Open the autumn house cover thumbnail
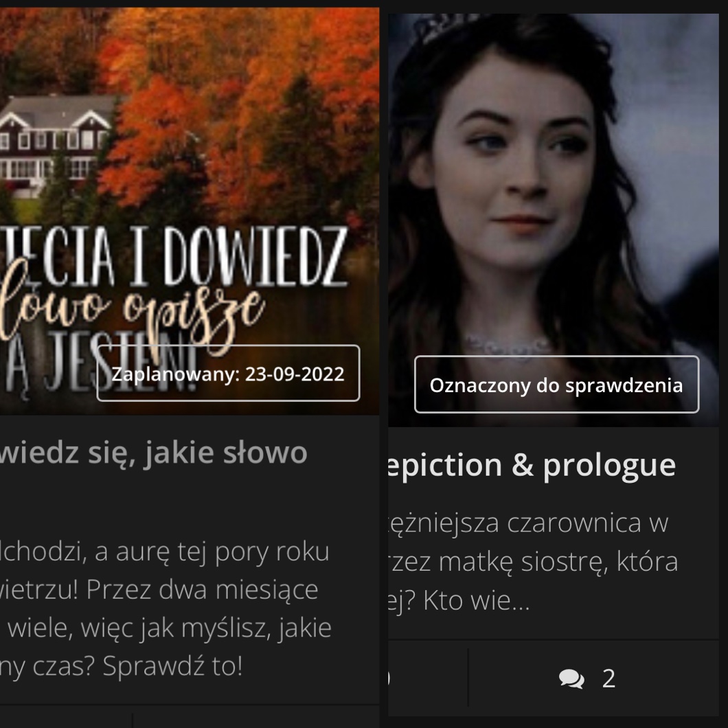The image size is (728, 728). tap(190, 212)
